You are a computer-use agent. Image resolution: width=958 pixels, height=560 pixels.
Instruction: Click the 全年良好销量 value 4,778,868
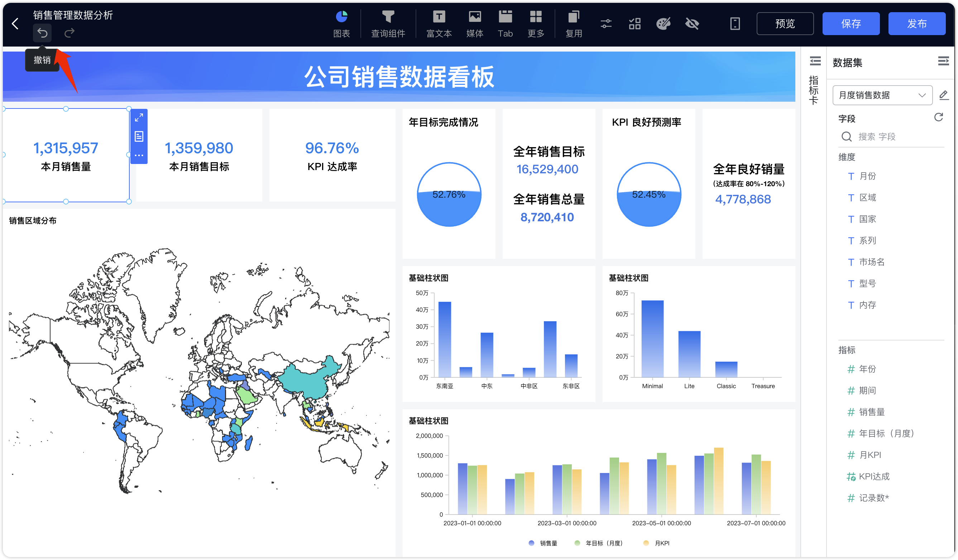743,199
